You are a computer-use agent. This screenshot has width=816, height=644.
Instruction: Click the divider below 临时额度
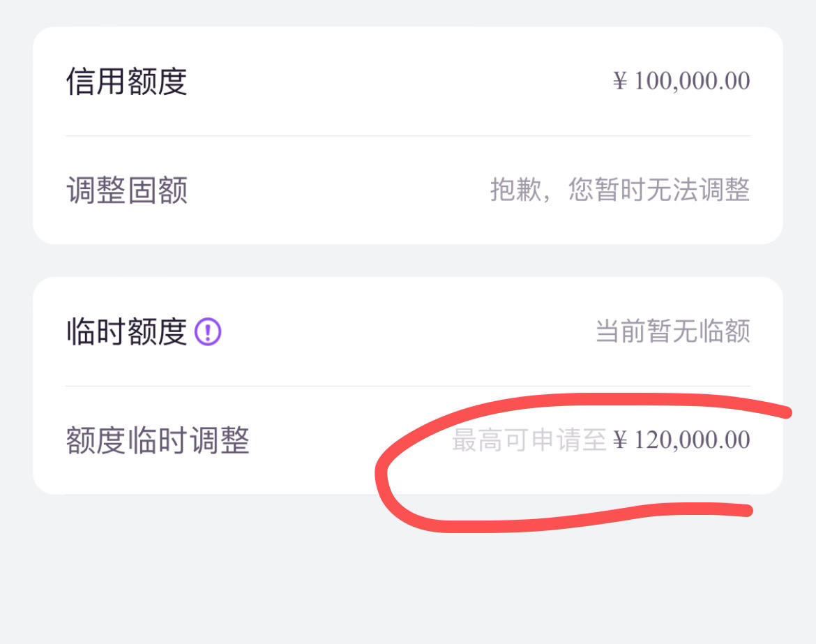(407, 387)
